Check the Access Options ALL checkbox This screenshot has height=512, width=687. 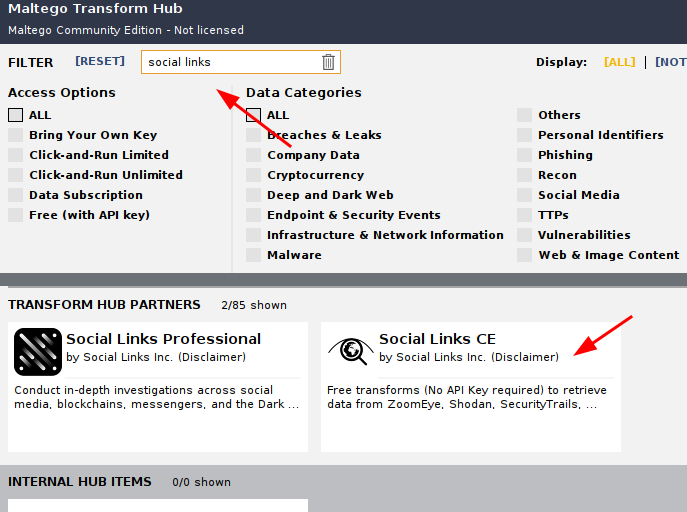coord(15,115)
